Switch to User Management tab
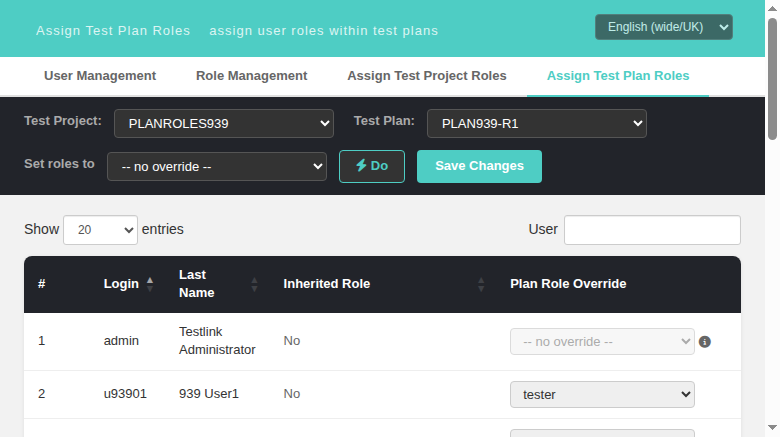Viewport: 780px width, 437px height. 100,76
